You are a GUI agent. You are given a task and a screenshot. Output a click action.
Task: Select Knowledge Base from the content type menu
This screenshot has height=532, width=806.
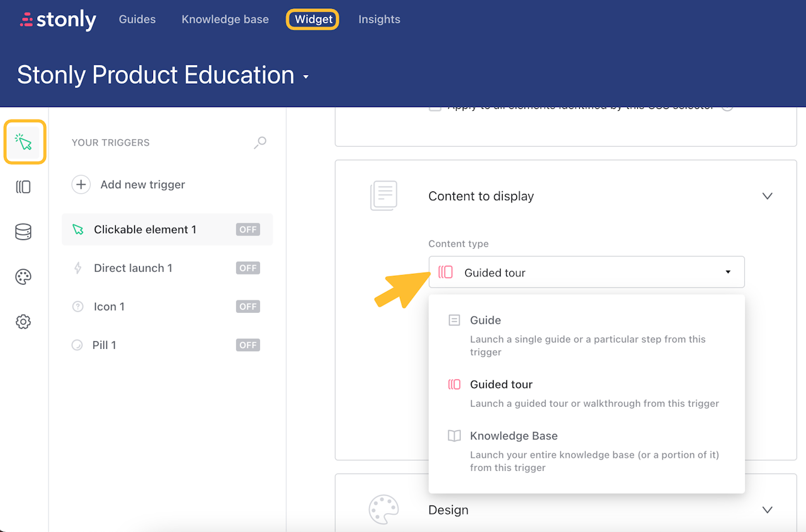point(586,451)
